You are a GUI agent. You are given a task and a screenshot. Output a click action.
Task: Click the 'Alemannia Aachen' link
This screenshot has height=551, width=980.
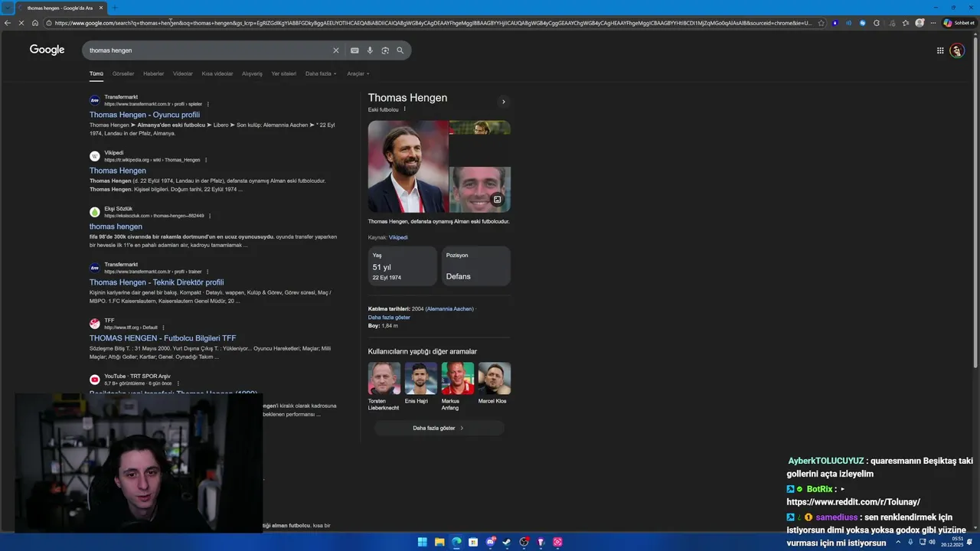(x=449, y=308)
